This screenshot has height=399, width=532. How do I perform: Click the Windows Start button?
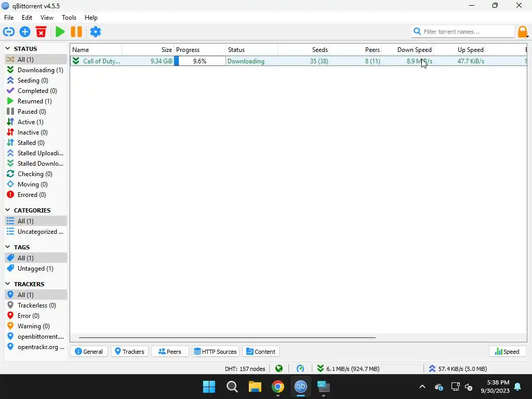(209, 387)
